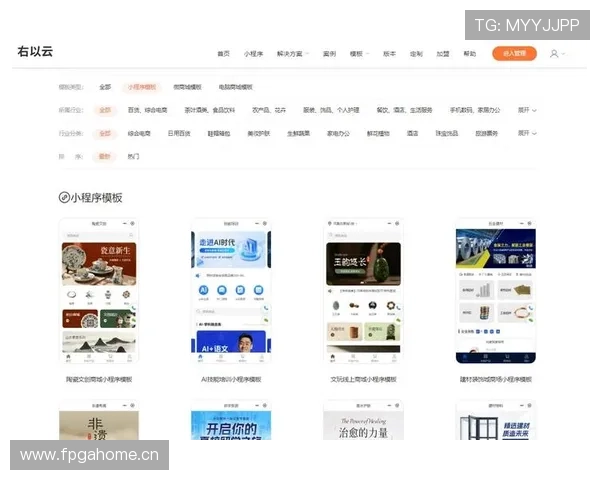The height and width of the screenshot is (480, 600).
Task: Open 帮助 navigation item
Action: click(470, 54)
